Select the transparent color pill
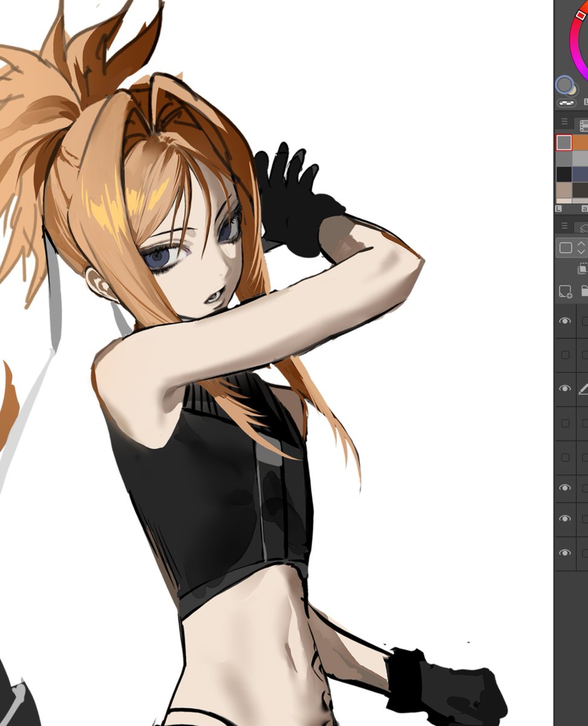 pos(566,103)
